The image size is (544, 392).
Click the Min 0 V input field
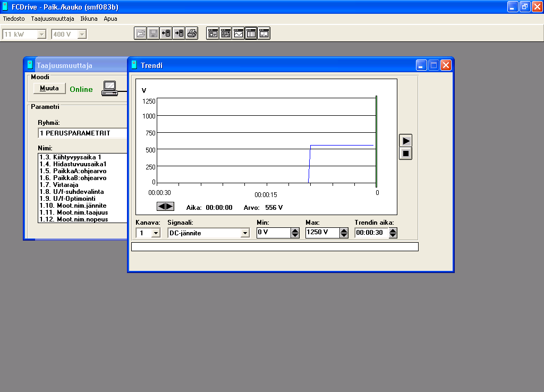274,233
